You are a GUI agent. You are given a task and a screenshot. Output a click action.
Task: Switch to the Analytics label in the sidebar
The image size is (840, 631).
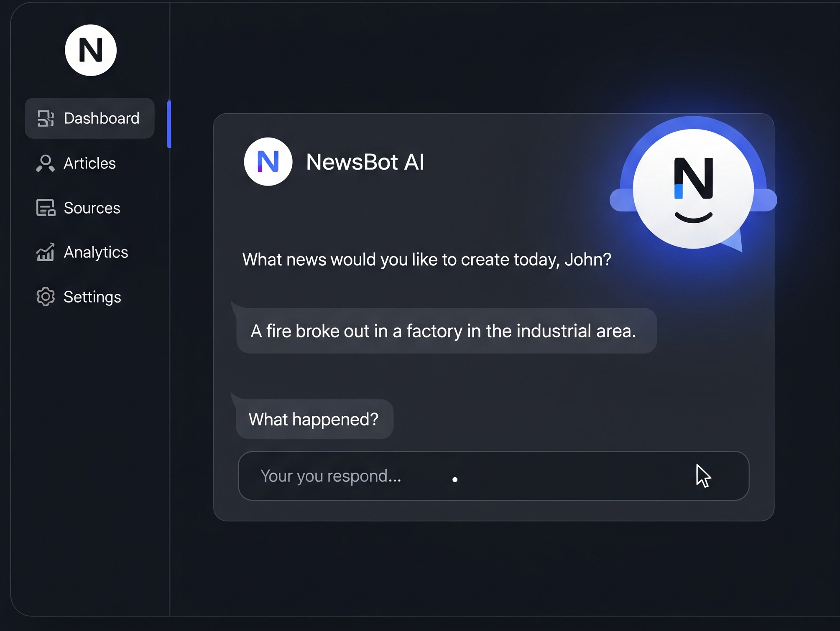point(96,252)
